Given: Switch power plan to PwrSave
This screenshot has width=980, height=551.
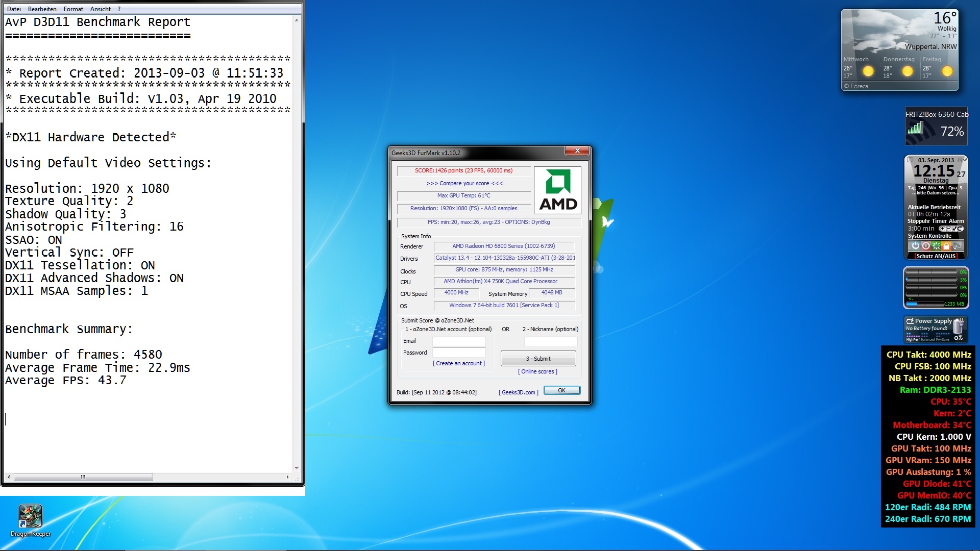Looking at the screenshot, I should tap(942, 339).
